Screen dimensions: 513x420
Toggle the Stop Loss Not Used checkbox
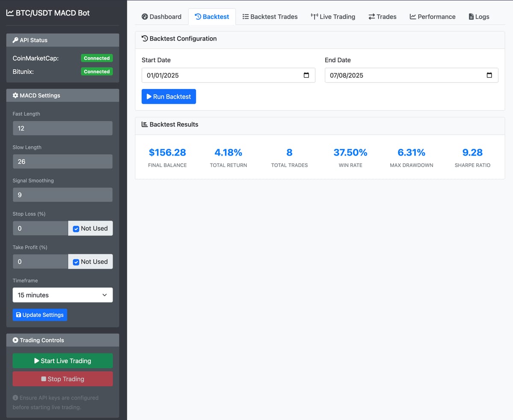tap(76, 229)
